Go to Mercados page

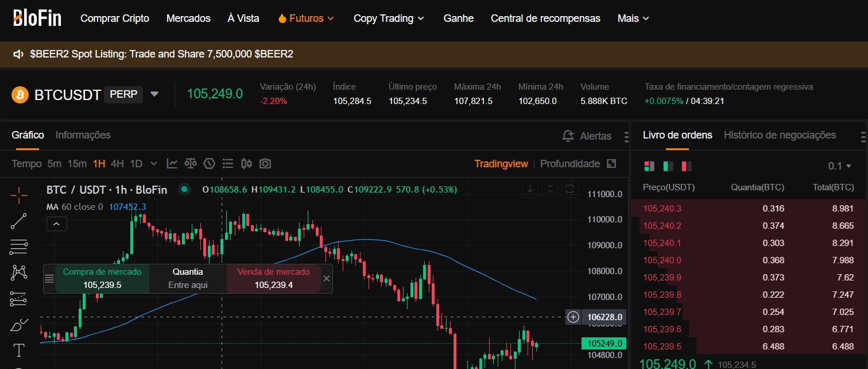tap(188, 18)
